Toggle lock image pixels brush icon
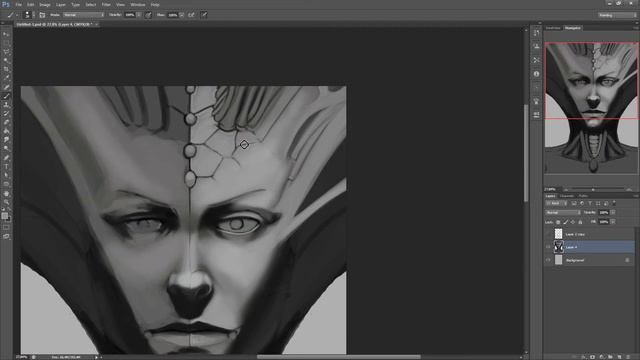This screenshot has height=360, width=640. coord(565,222)
